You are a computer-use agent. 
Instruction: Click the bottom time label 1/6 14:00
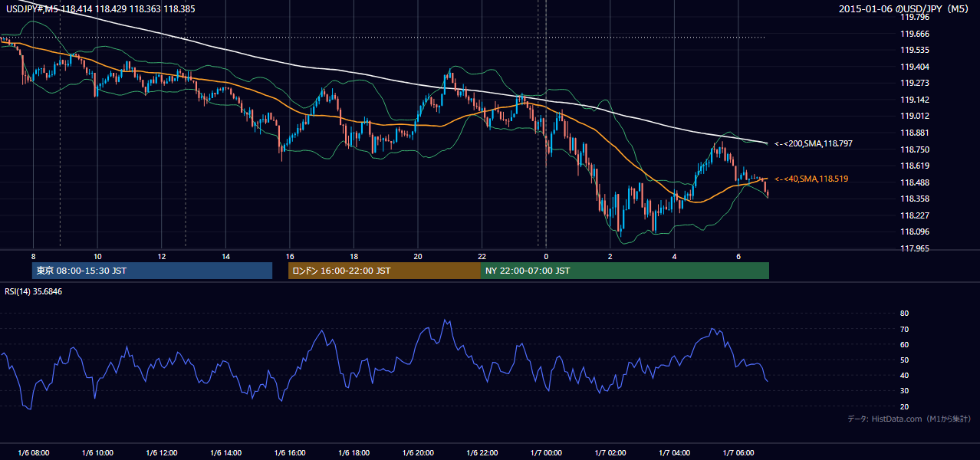coord(225,453)
